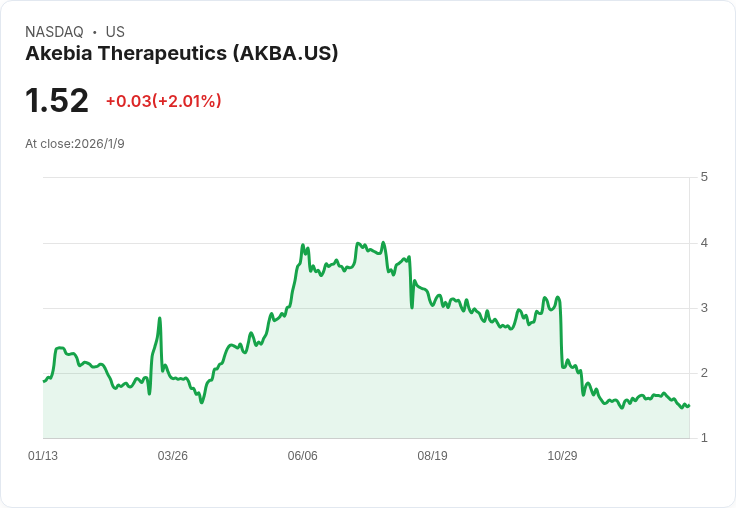Click the 06/06 date label on x-axis
736x508 pixels.
click(x=302, y=456)
